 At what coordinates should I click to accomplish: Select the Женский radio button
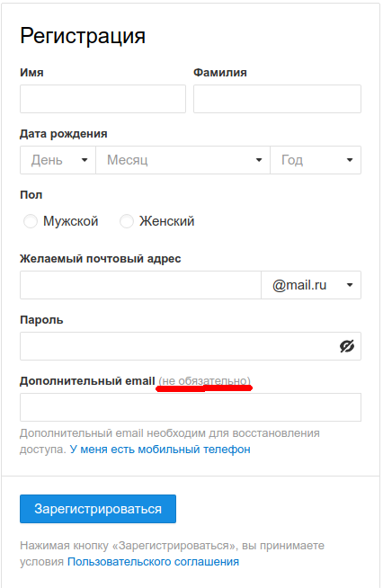[x=127, y=221]
